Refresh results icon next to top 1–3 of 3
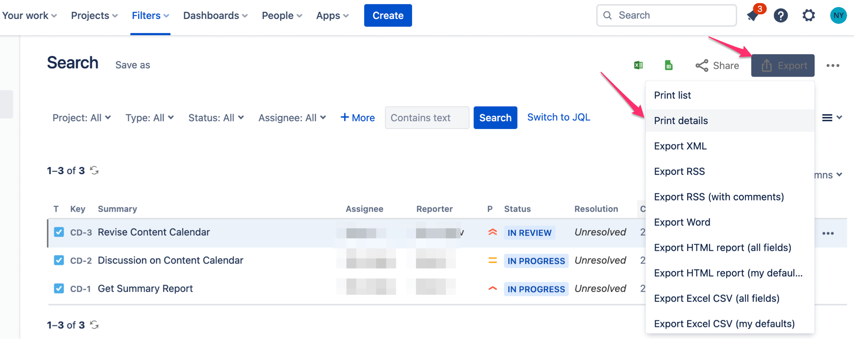 tap(94, 170)
